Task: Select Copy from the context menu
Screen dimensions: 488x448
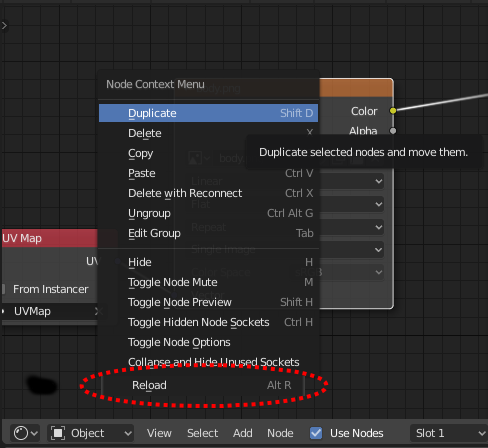Action: click(x=208, y=153)
